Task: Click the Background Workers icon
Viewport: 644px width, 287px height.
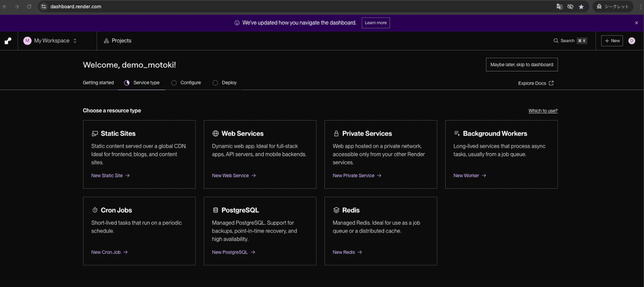Action: pyautogui.click(x=457, y=133)
